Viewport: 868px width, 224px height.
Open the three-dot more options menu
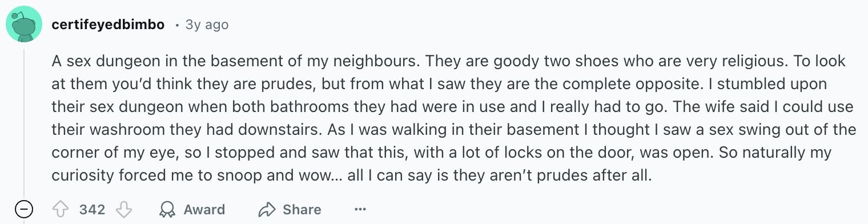coord(360,210)
